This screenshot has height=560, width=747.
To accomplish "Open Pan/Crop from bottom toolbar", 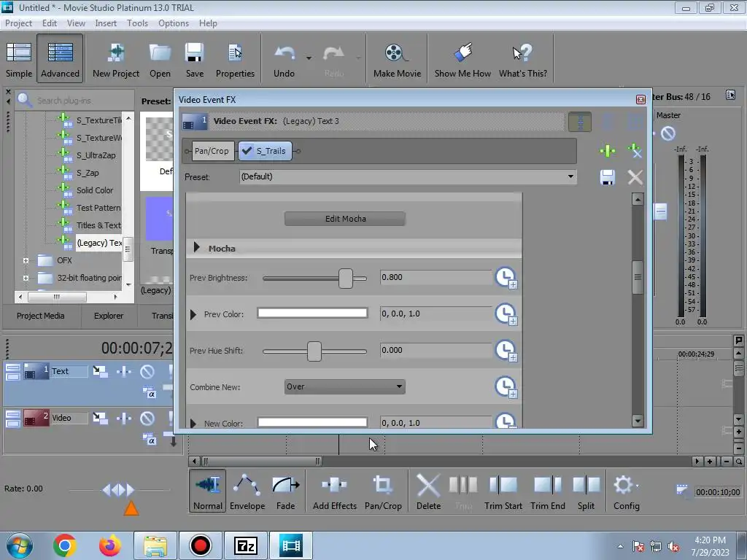I will (x=383, y=491).
